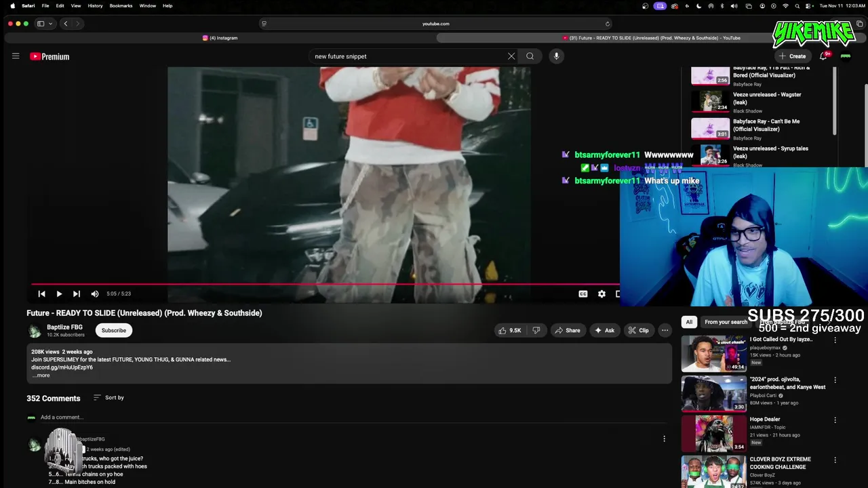Screen dimensions: 868x488
Task: Open more actions menu under the video
Action: point(665,330)
